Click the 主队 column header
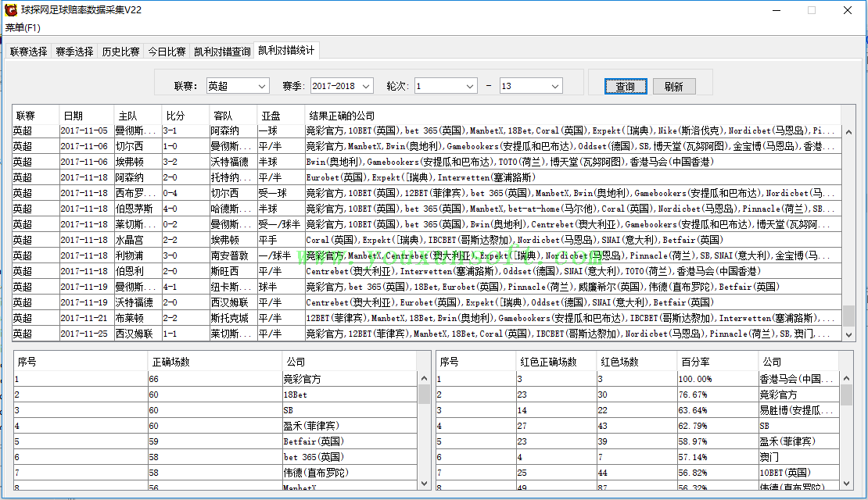The height and width of the screenshot is (500, 868). point(138,116)
